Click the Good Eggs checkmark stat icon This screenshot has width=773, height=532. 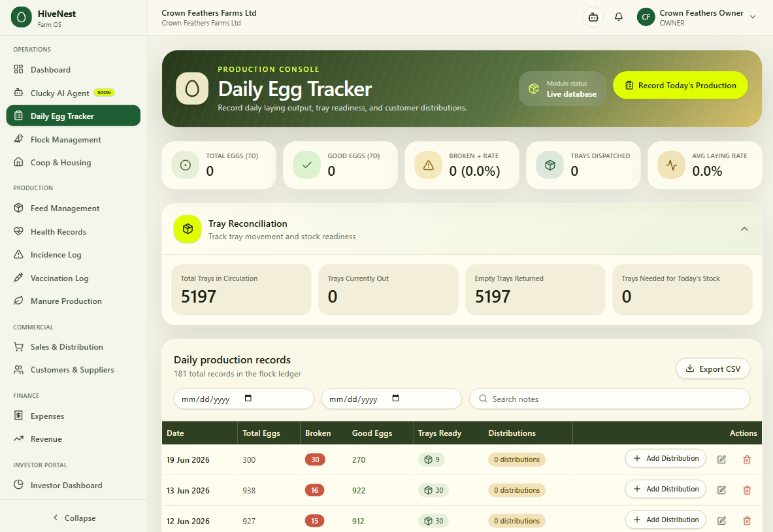(306, 165)
